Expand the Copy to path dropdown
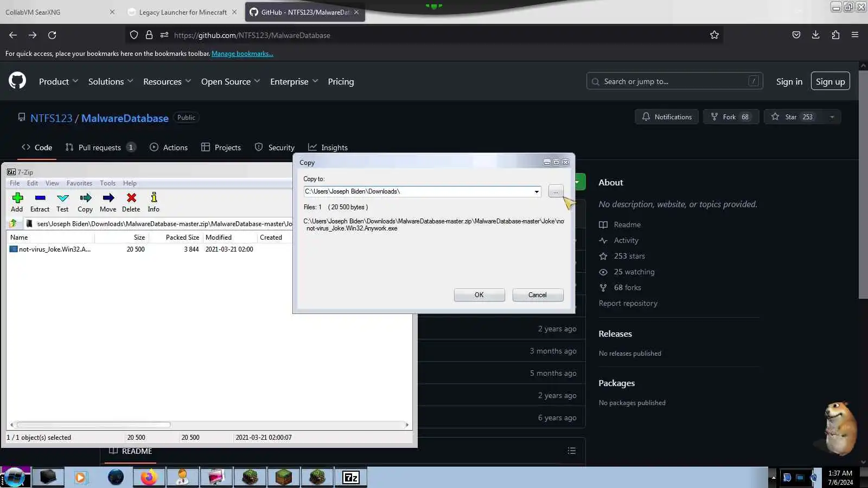 [x=537, y=191]
